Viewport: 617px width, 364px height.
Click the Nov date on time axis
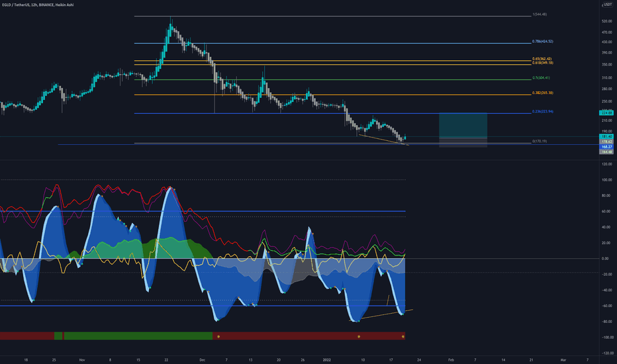pyautogui.click(x=82, y=359)
